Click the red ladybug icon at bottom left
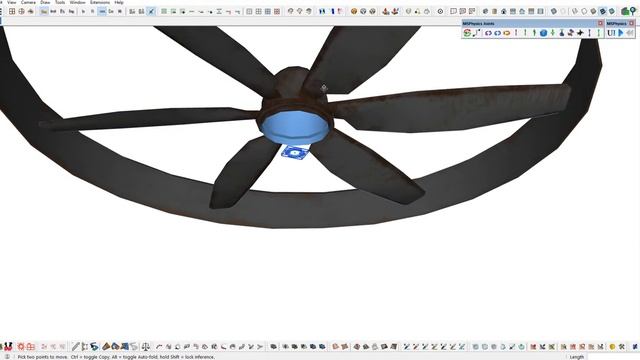The image size is (640, 360). (x=8, y=347)
